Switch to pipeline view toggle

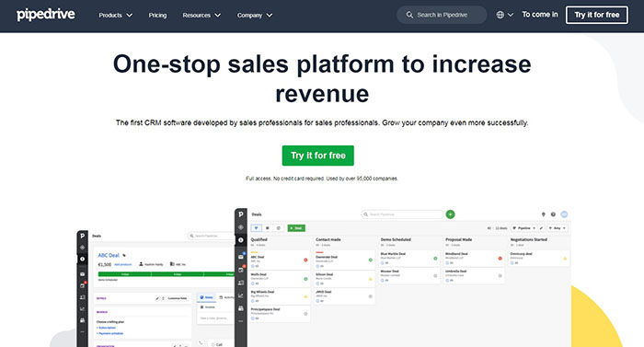coord(257,227)
